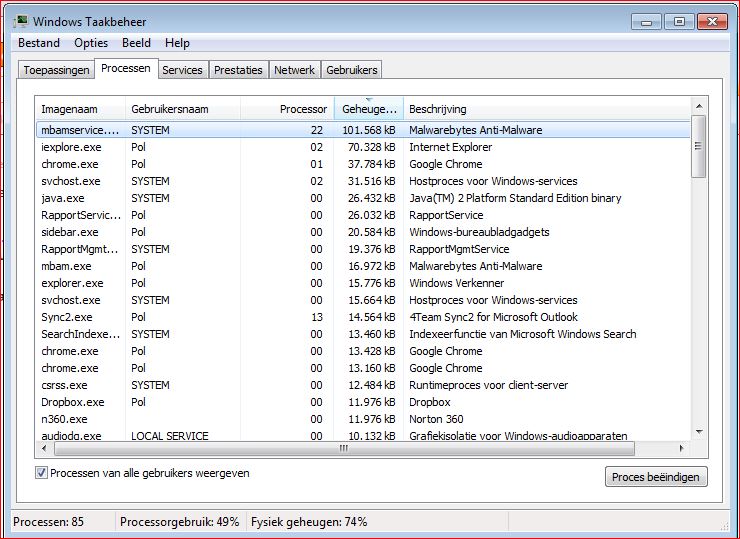Select svchost.exe with 15.664 kB memory

click(363, 300)
